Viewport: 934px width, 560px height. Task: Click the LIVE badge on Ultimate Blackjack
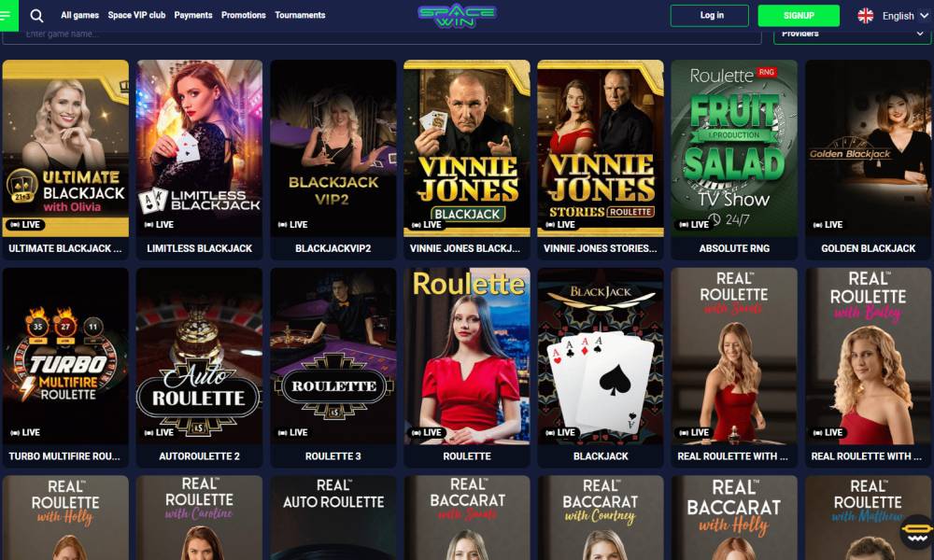[25, 224]
